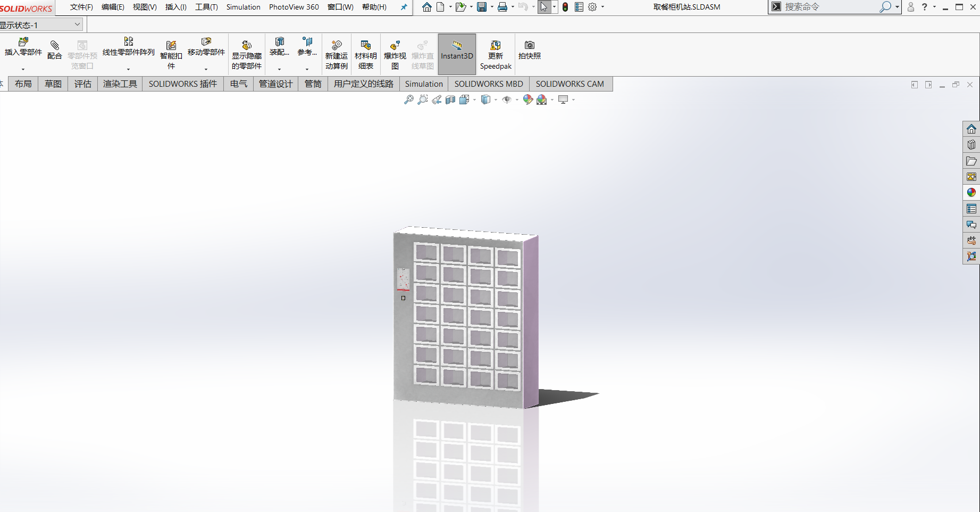Open View Settings monitor icon
This screenshot has height=512, width=980.
(x=563, y=100)
